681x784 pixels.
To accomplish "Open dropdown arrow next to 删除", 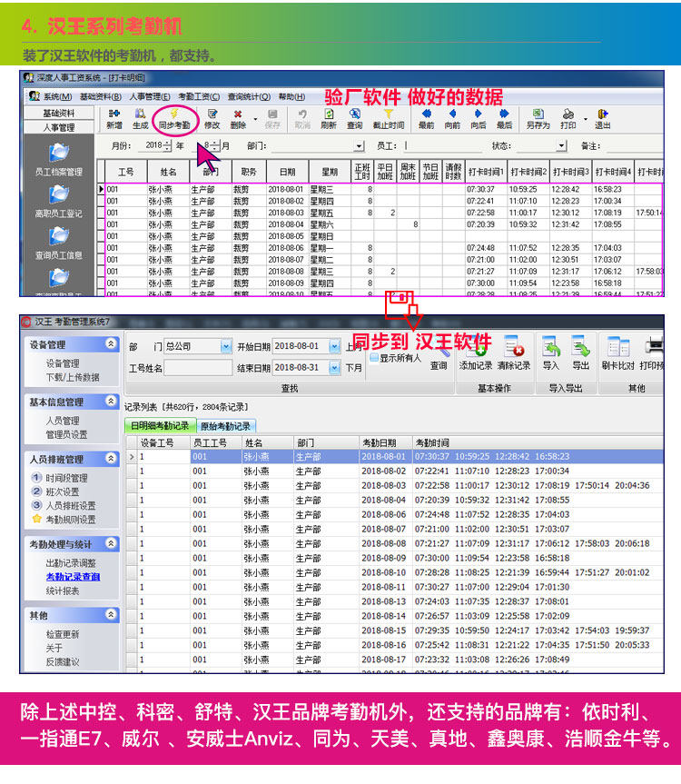I will coord(255,120).
